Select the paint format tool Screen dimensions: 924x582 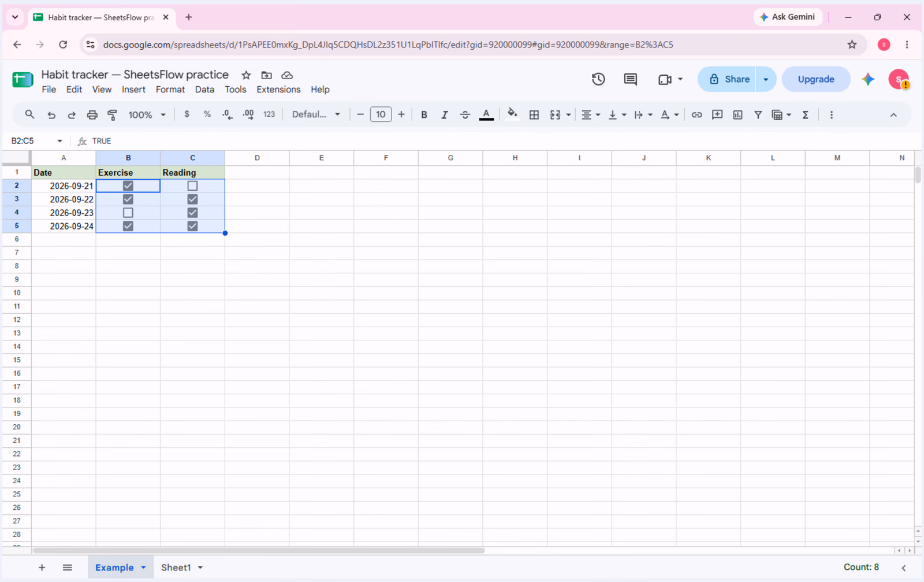(x=113, y=115)
